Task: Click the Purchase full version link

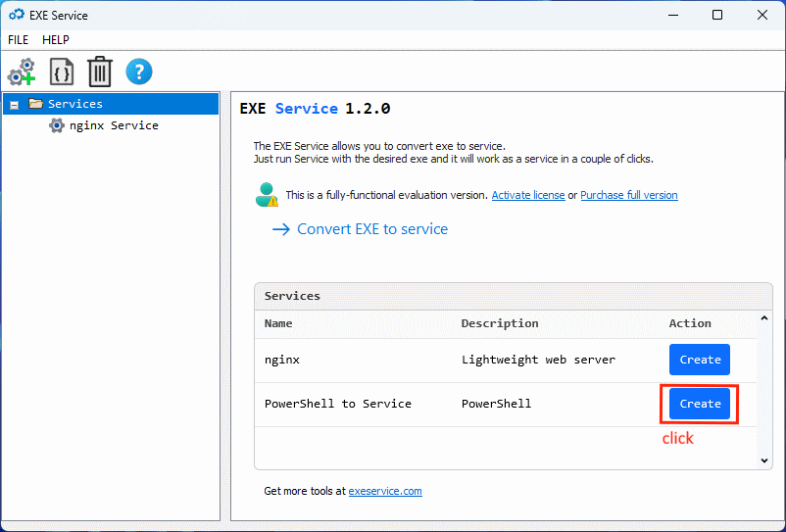Action: 628,195
